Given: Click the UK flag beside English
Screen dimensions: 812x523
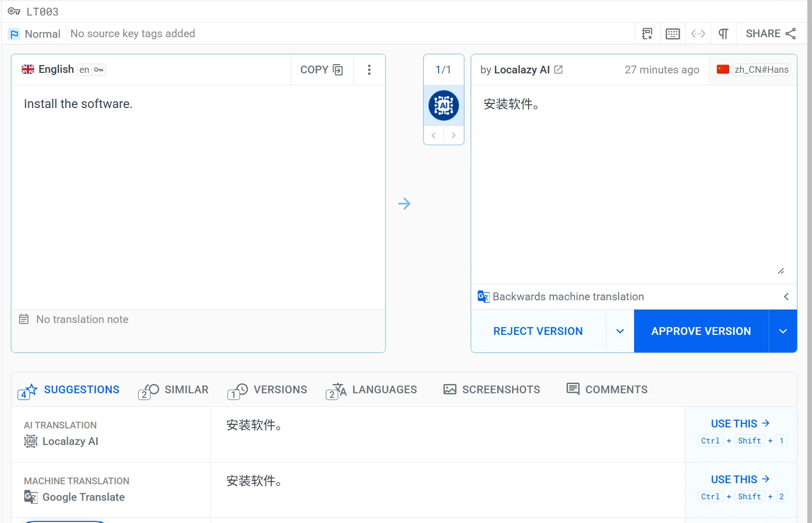Looking at the screenshot, I should pos(28,69).
